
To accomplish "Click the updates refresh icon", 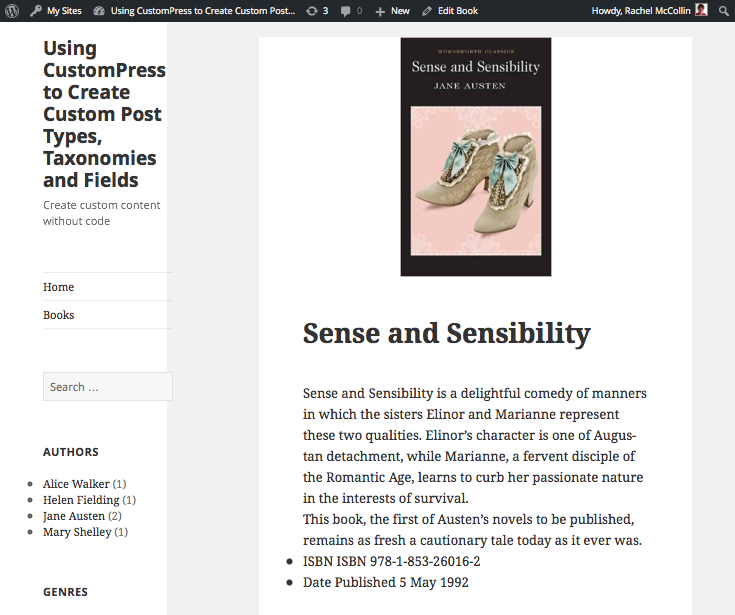I will tap(312, 11).
